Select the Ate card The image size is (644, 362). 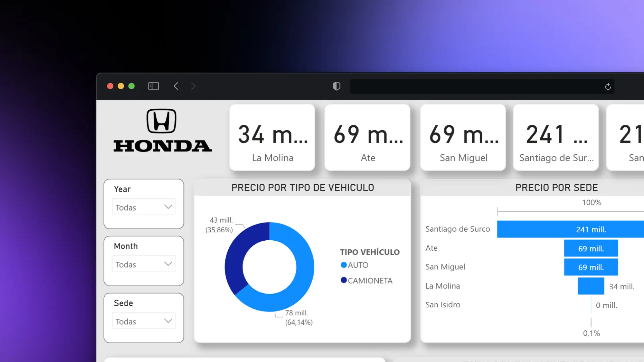coord(368,137)
